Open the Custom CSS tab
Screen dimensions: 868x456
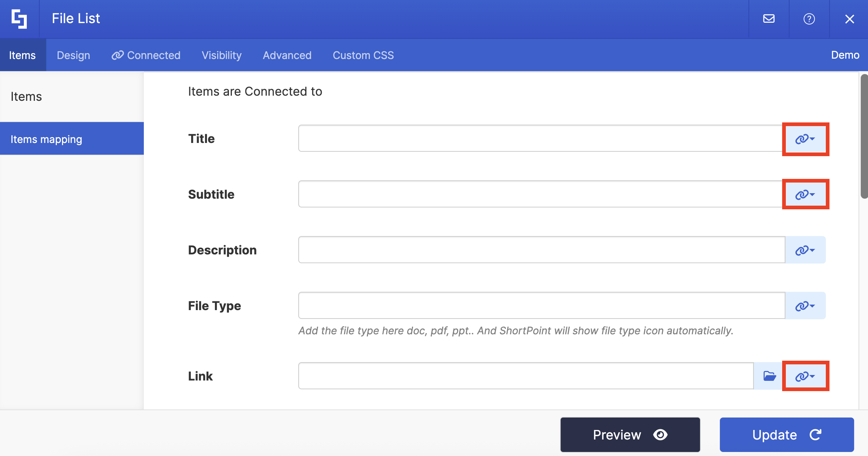point(363,55)
